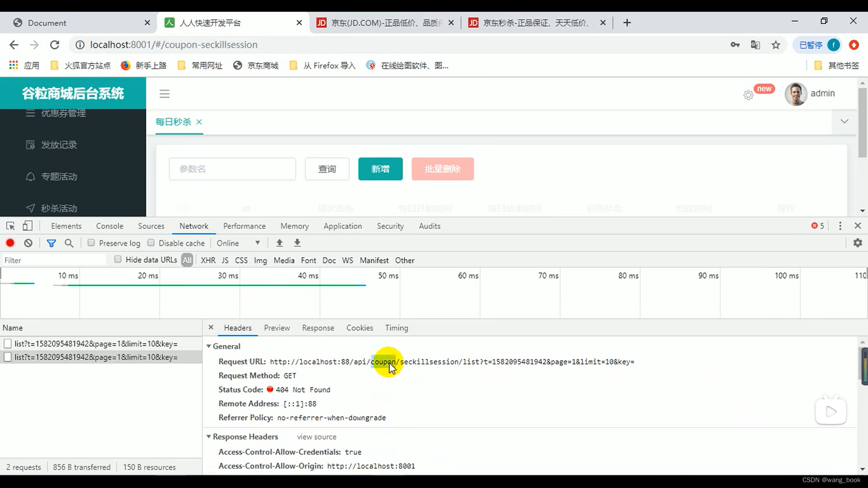Viewport: 868px width, 488px height.
Task: Filter requests by XHR type
Action: click(x=208, y=260)
